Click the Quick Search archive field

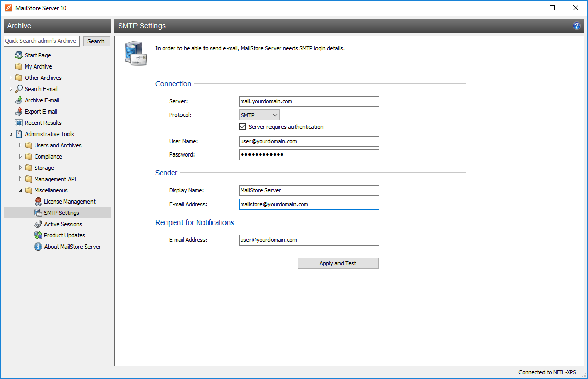[41, 41]
